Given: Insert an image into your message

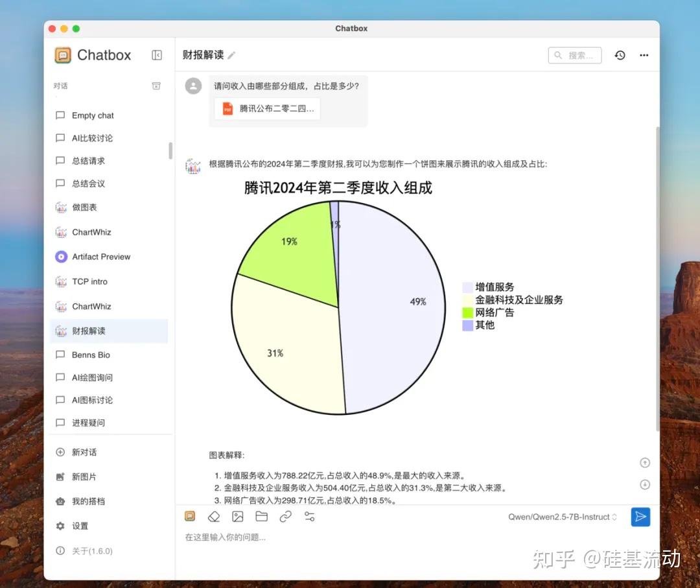Looking at the screenshot, I should (237, 516).
